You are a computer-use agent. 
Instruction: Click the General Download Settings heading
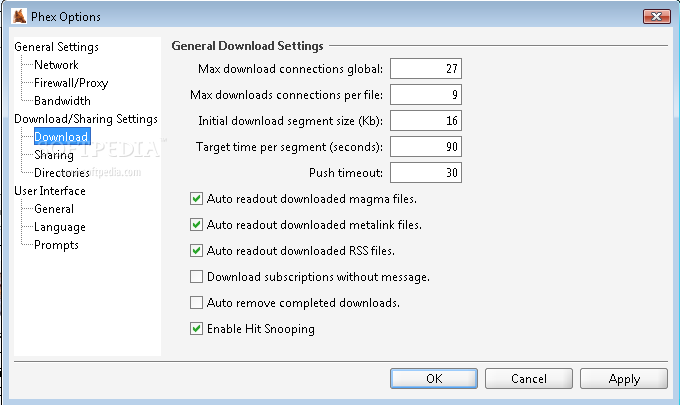[x=247, y=46]
